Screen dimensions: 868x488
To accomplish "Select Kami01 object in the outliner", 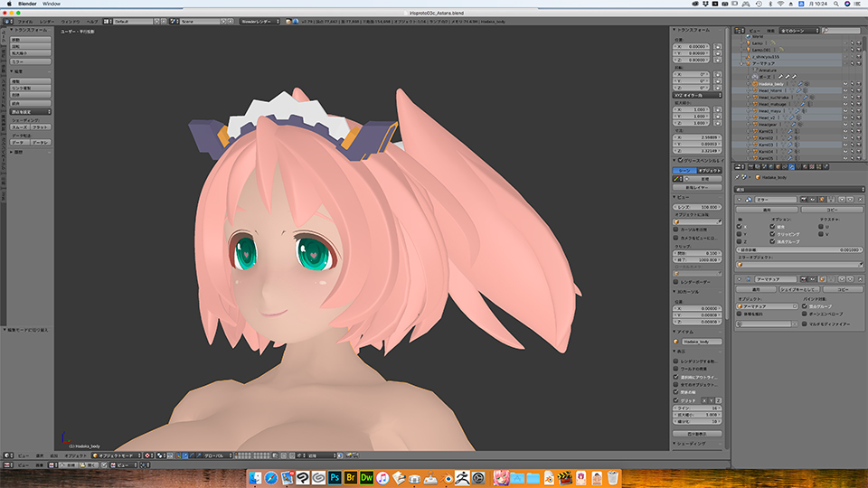I will point(766,131).
